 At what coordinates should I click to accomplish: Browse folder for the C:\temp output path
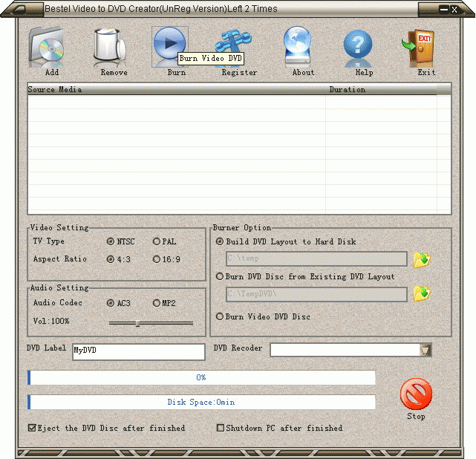tap(422, 260)
